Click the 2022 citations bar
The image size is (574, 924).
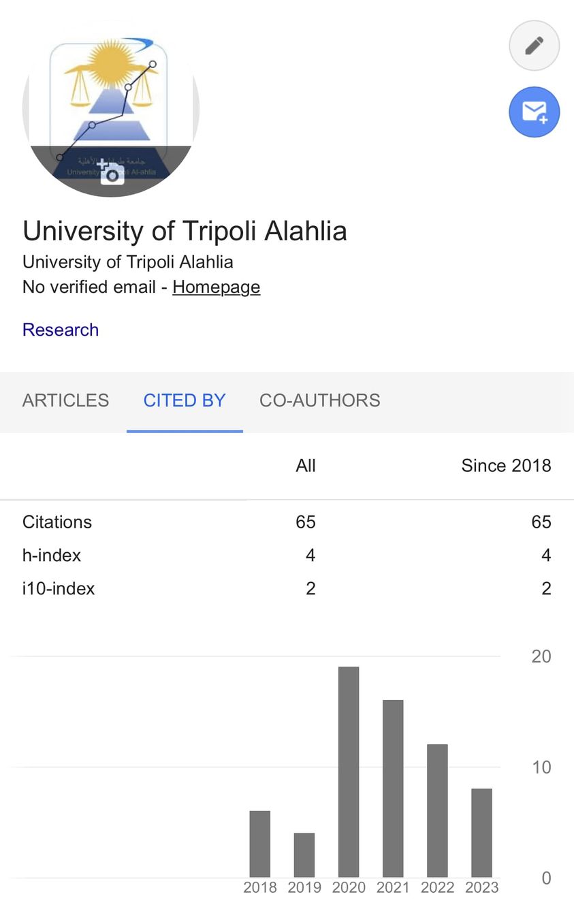(437, 810)
